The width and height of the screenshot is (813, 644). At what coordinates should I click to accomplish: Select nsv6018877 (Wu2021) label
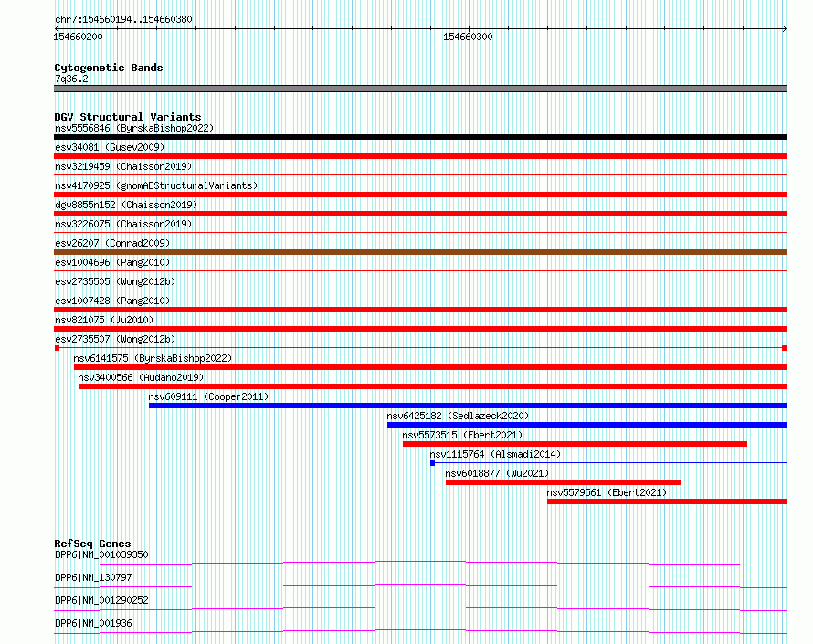(497, 473)
